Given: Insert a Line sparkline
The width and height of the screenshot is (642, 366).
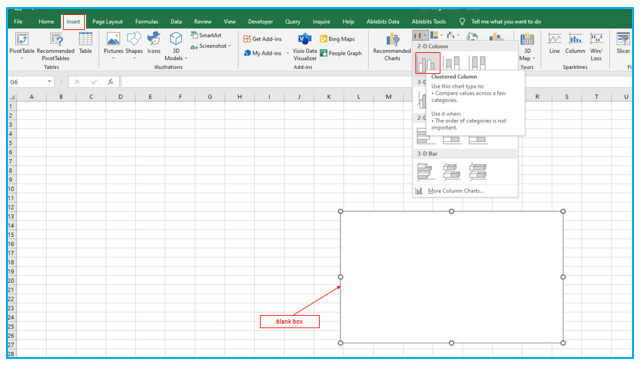Looking at the screenshot, I should point(554,43).
